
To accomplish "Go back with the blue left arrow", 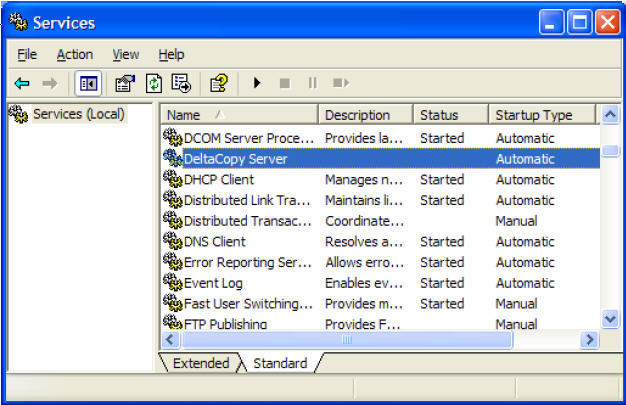I will (22, 83).
